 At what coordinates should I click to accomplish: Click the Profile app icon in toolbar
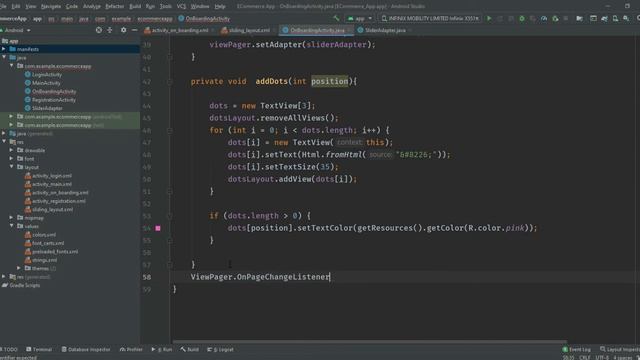pos(544,18)
